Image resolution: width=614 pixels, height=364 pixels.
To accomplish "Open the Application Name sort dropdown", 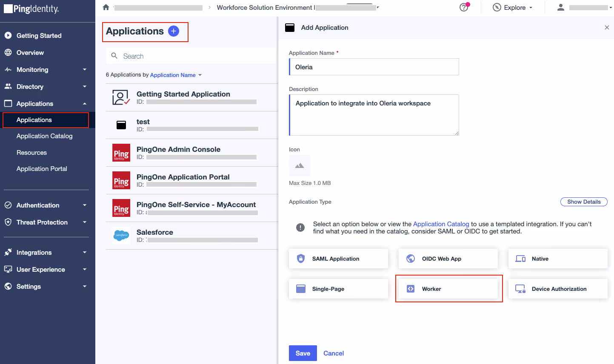I will [x=176, y=75].
